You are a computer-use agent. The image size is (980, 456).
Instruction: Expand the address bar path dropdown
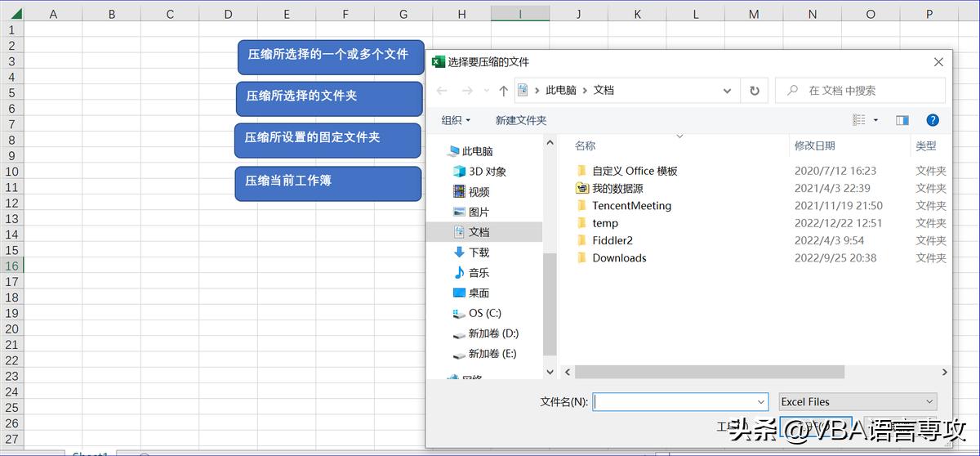726,91
